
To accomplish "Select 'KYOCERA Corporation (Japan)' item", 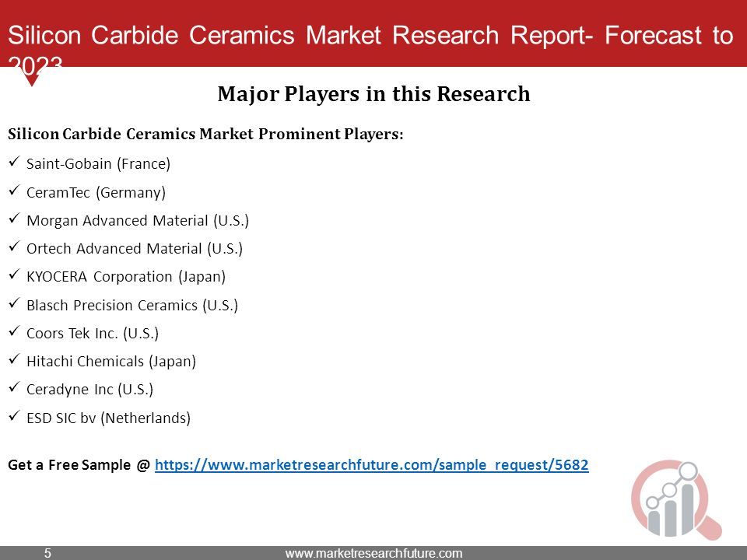I will tap(126, 277).
